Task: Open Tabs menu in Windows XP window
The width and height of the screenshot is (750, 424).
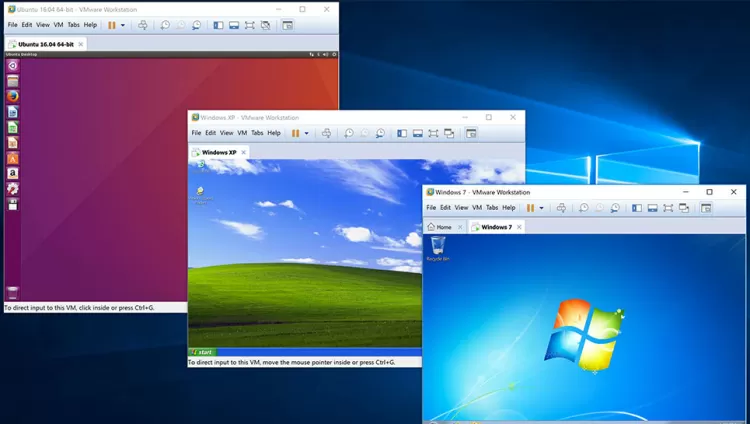Action: point(257,133)
